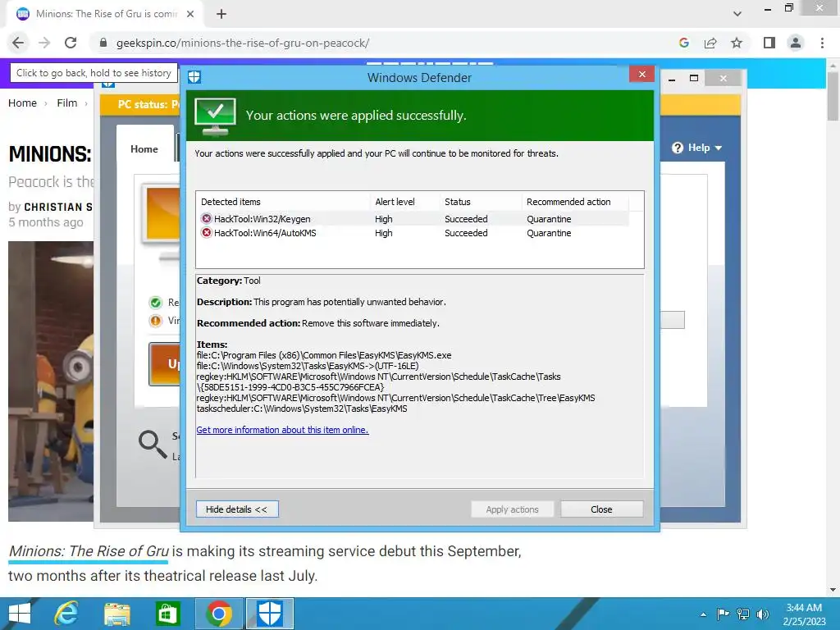The height and width of the screenshot is (630, 840).
Task: Click HackTool:Win64/AutoKMS red icon
Action: (206, 232)
